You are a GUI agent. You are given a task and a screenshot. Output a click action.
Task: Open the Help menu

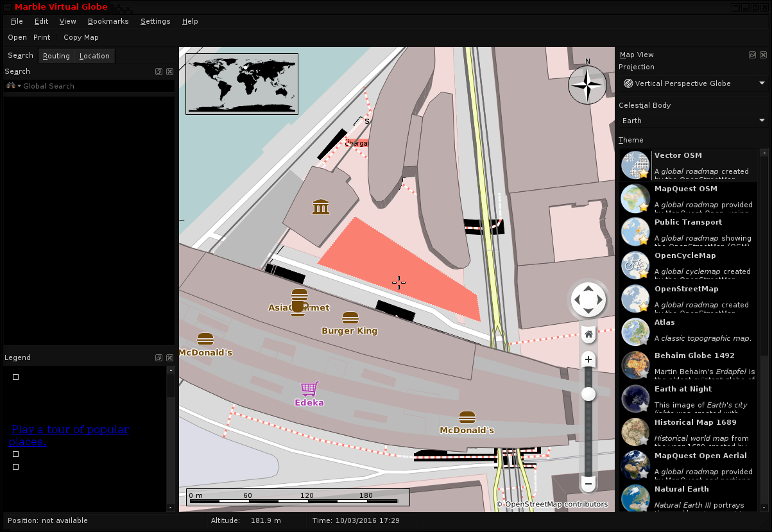pyautogui.click(x=190, y=21)
